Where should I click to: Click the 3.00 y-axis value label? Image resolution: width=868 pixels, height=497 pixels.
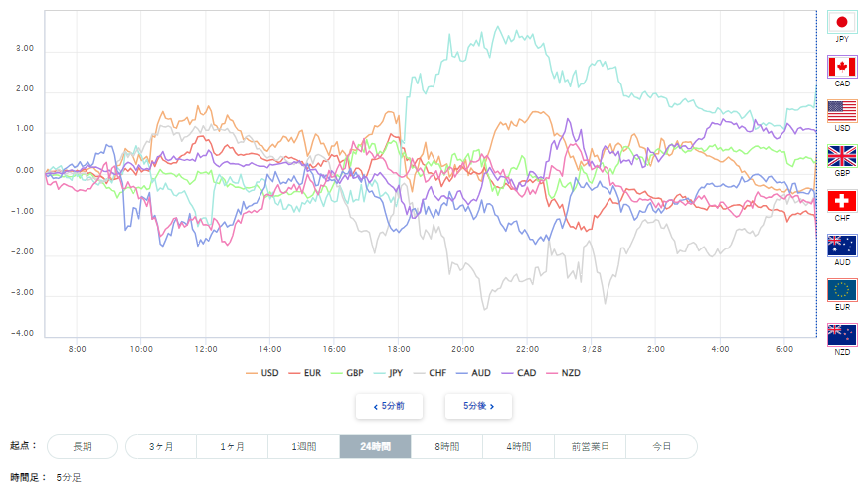[x=24, y=48]
